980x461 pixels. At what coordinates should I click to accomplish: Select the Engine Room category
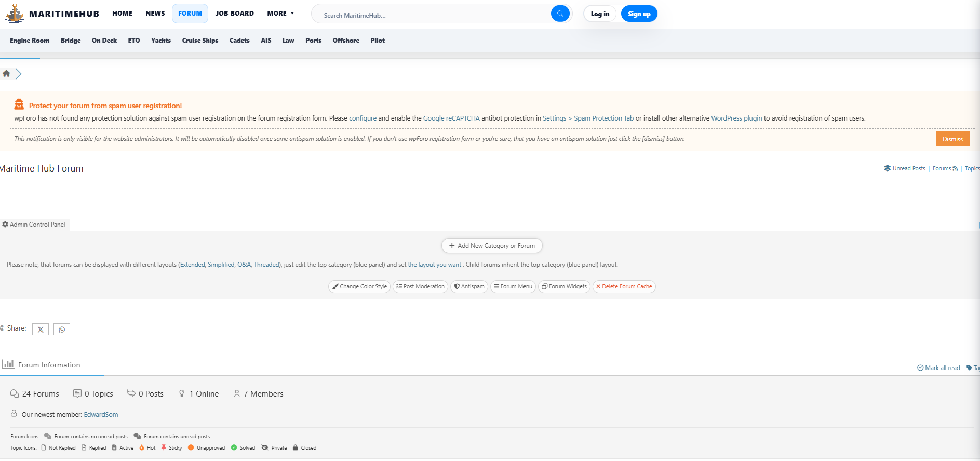point(30,41)
